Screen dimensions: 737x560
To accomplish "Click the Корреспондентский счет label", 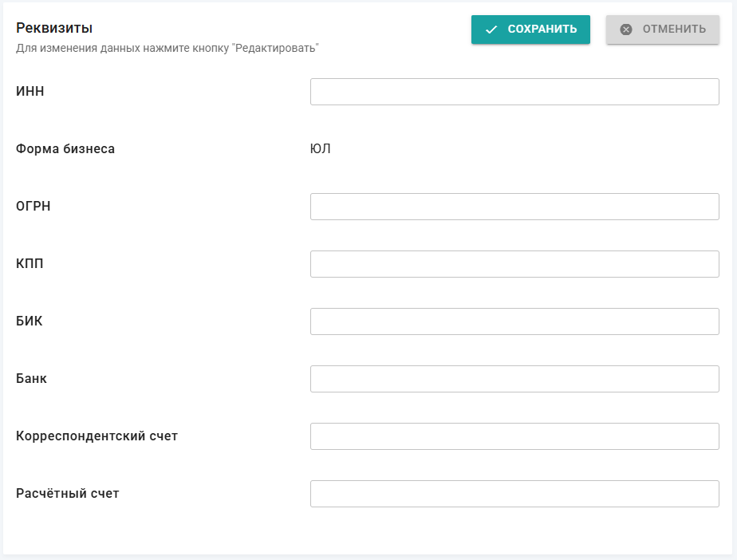I will point(97,436).
